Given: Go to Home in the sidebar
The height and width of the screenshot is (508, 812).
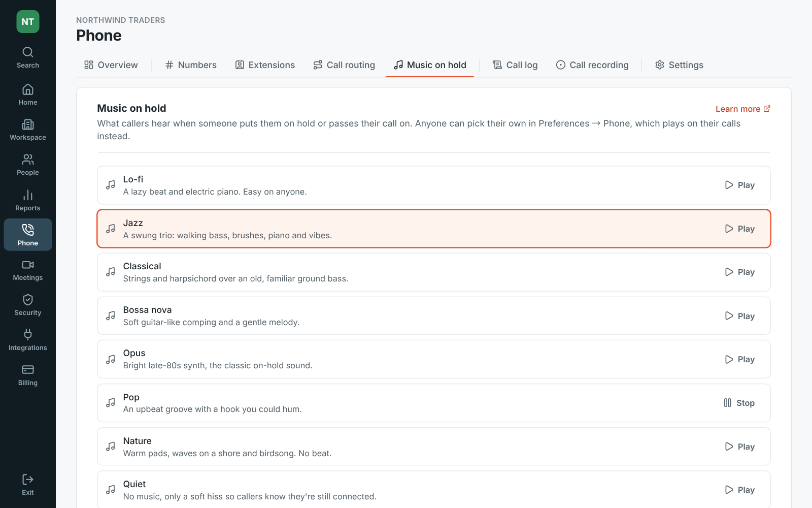Looking at the screenshot, I should pos(28,94).
